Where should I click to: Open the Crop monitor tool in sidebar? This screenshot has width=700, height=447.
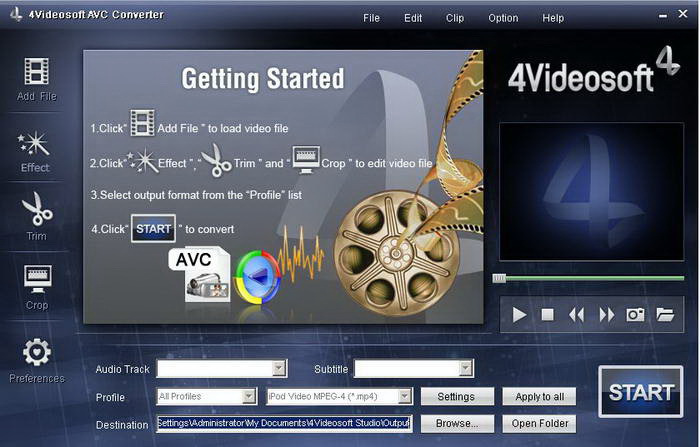38,279
